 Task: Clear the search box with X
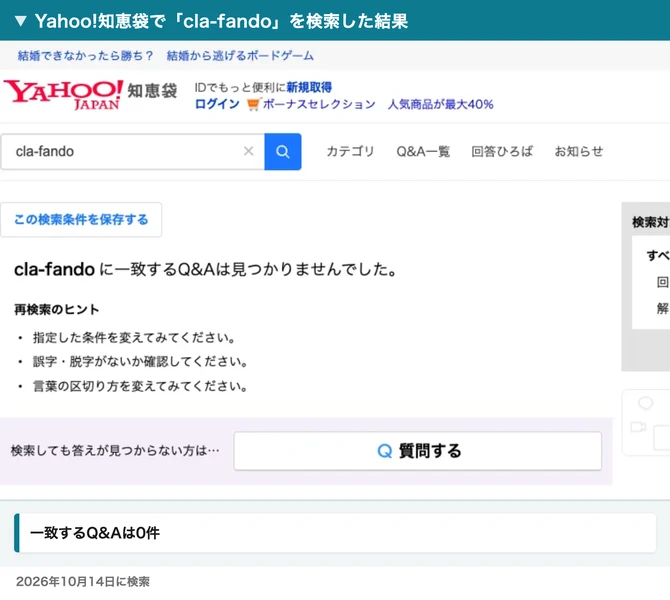(x=249, y=151)
